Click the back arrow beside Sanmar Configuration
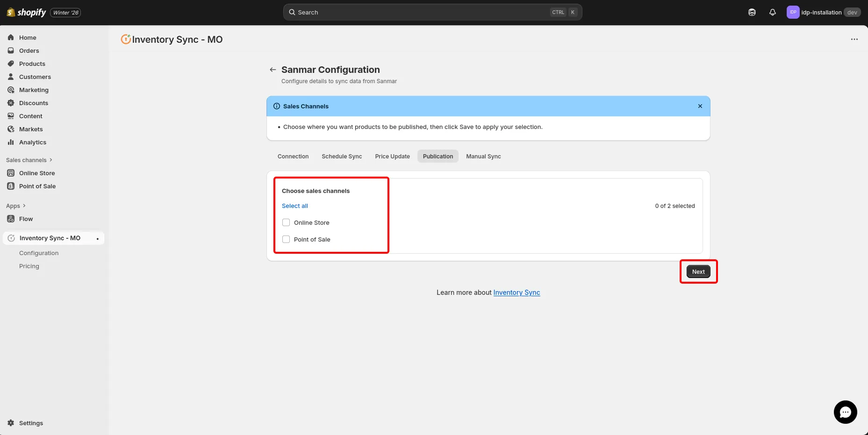Image resolution: width=868 pixels, height=435 pixels. pos(273,69)
